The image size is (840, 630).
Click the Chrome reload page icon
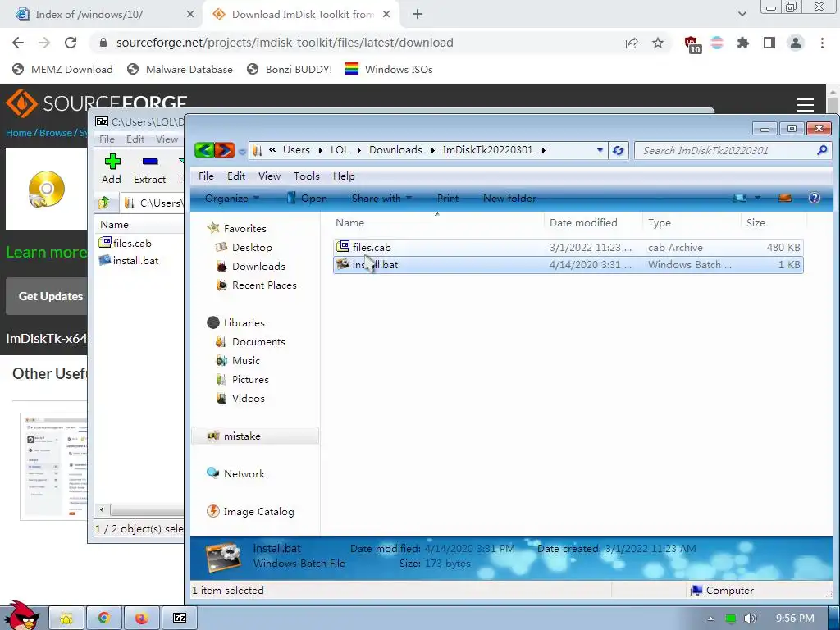click(71, 43)
